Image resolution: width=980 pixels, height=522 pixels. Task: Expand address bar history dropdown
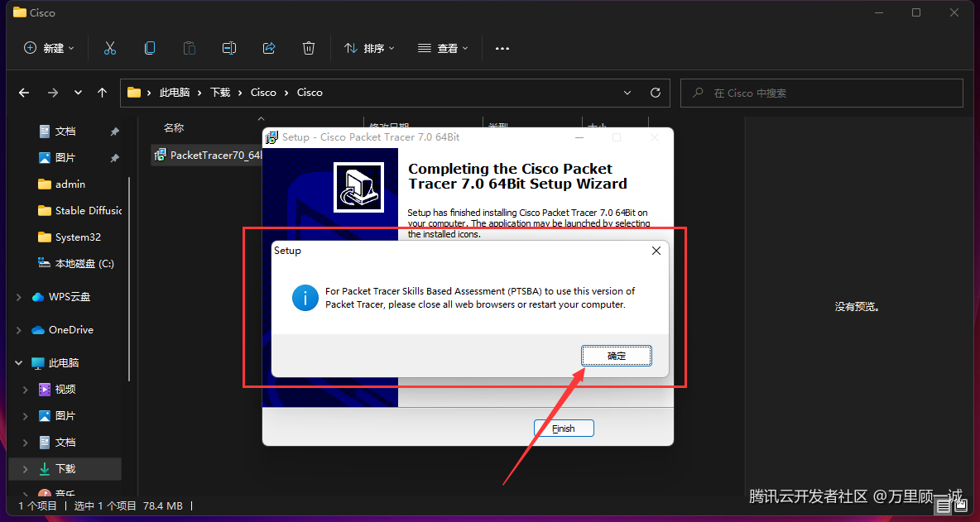[x=627, y=93]
